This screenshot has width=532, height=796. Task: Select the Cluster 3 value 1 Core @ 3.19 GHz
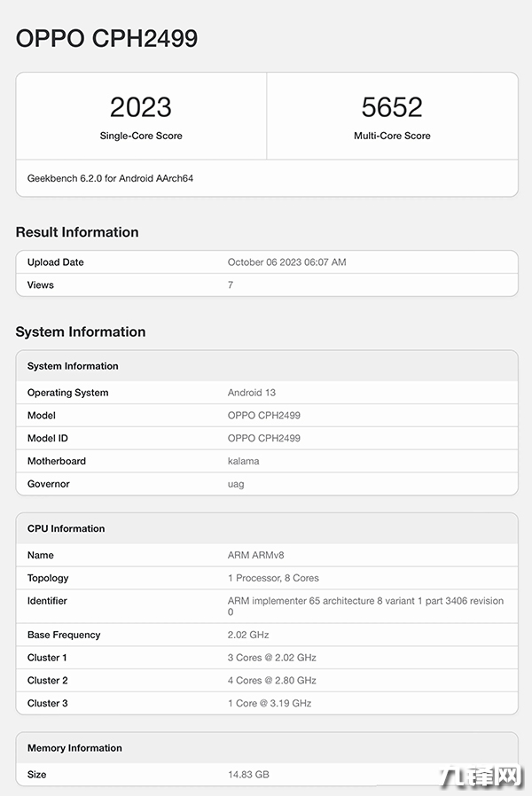(x=270, y=704)
